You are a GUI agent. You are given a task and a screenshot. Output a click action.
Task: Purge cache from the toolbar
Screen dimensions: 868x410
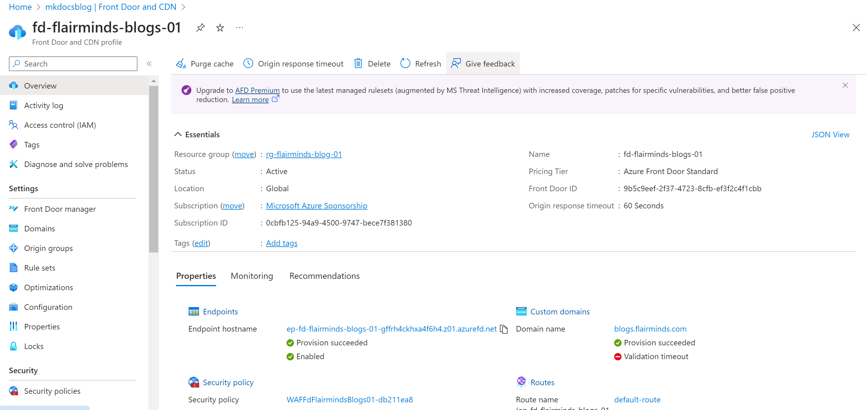205,64
